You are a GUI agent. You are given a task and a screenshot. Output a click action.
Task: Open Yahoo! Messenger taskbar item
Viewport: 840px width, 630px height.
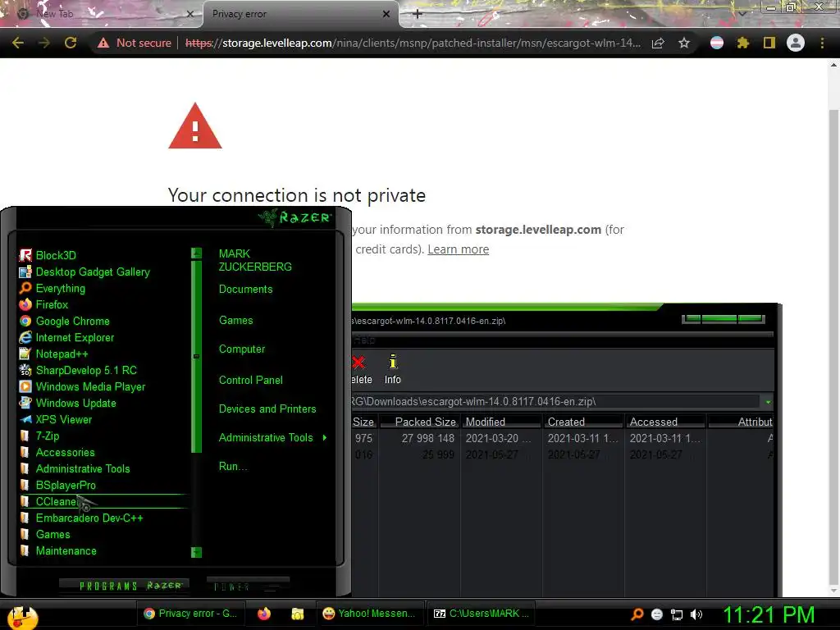pos(368,614)
